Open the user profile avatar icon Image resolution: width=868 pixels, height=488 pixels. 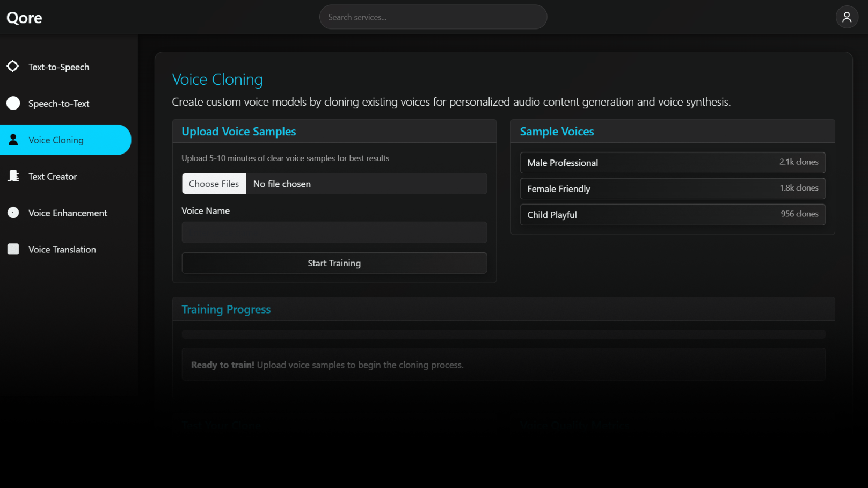click(x=847, y=17)
